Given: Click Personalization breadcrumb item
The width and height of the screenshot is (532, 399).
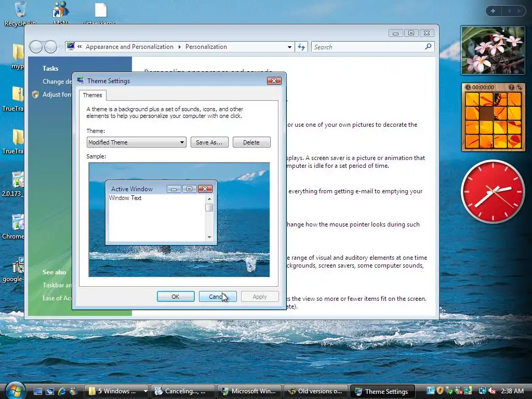Looking at the screenshot, I should click(206, 47).
